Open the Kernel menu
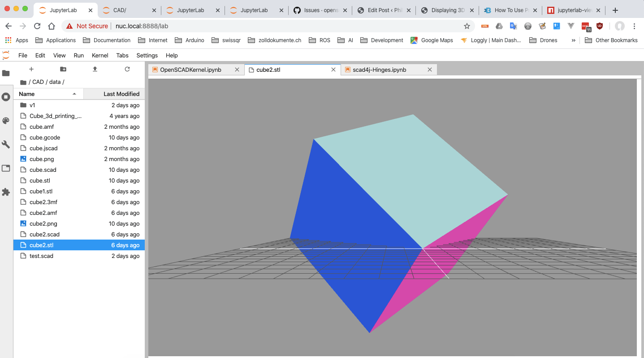 coord(99,55)
